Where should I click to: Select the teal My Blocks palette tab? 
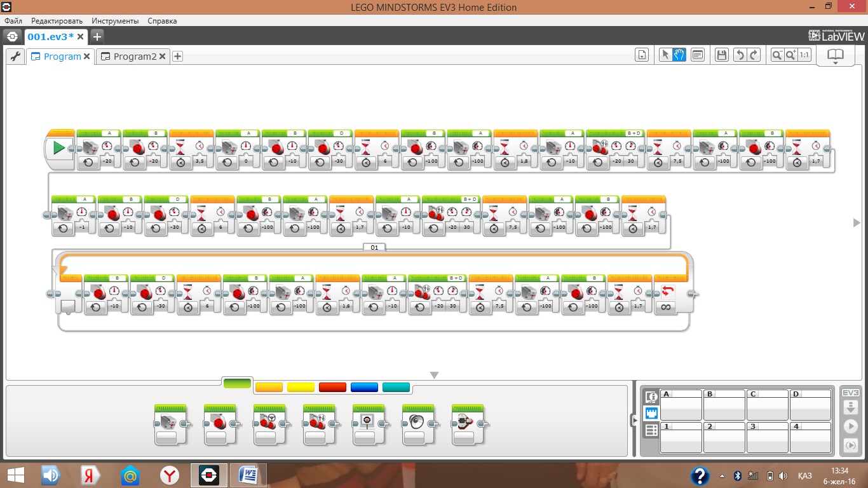[x=396, y=387]
